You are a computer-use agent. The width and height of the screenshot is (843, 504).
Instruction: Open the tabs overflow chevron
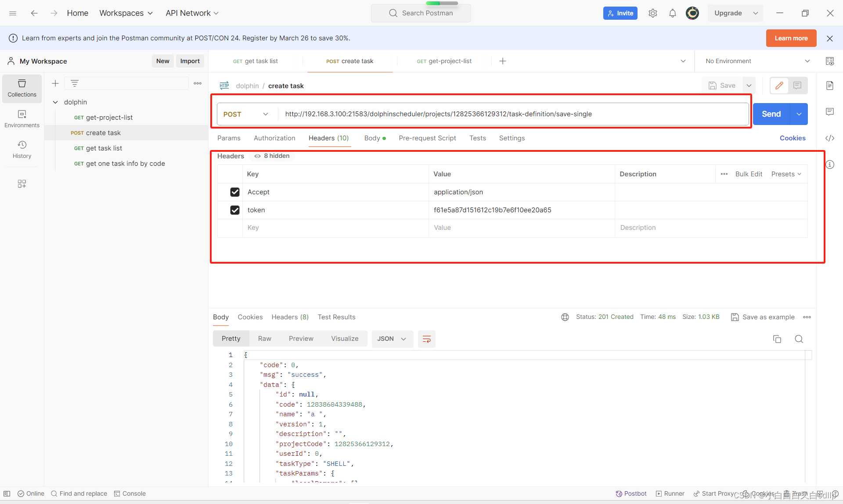pyautogui.click(x=683, y=61)
